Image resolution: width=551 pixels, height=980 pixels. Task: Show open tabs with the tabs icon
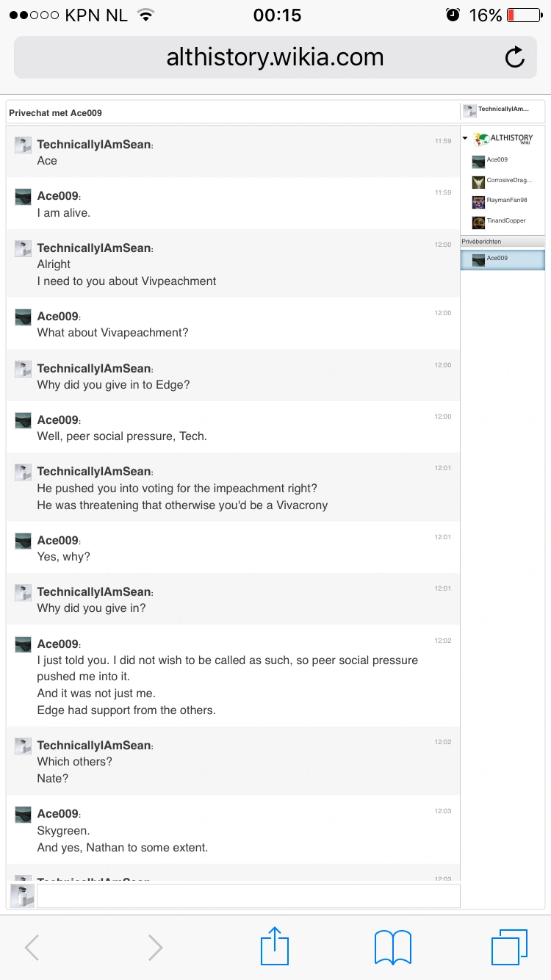(x=509, y=946)
